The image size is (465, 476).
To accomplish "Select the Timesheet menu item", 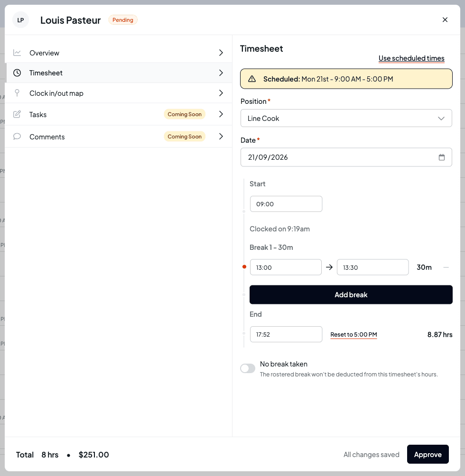I will (119, 73).
